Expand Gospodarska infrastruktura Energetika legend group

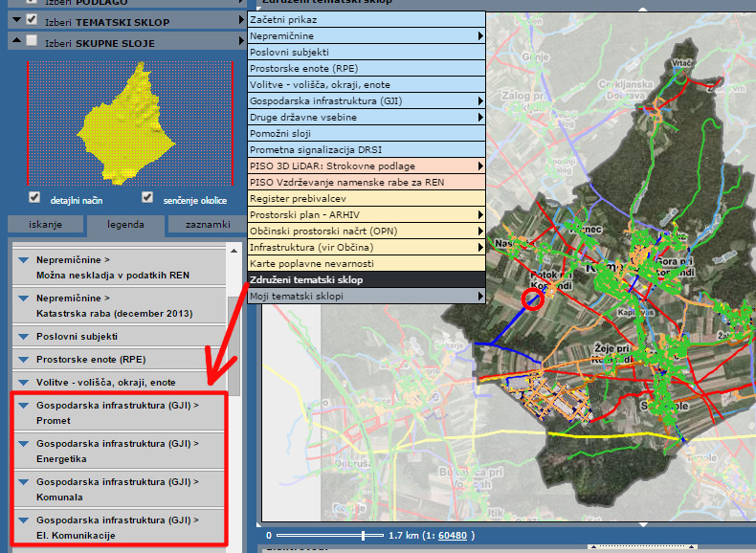[23, 443]
